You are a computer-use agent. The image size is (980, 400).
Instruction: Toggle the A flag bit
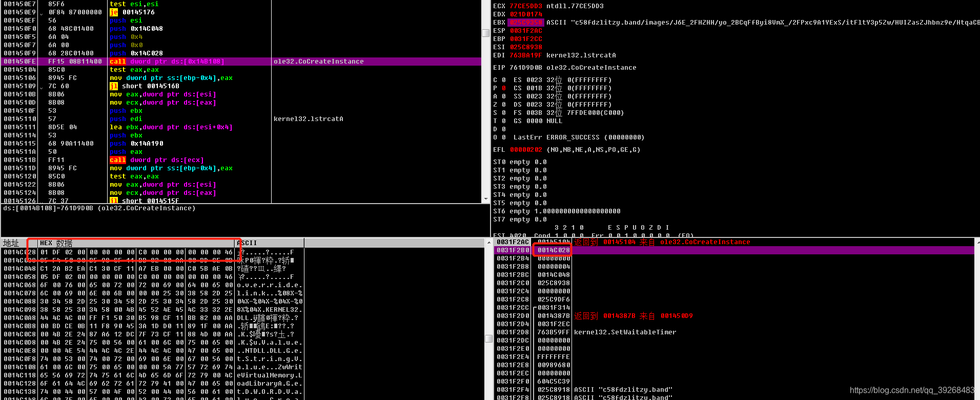click(x=504, y=96)
